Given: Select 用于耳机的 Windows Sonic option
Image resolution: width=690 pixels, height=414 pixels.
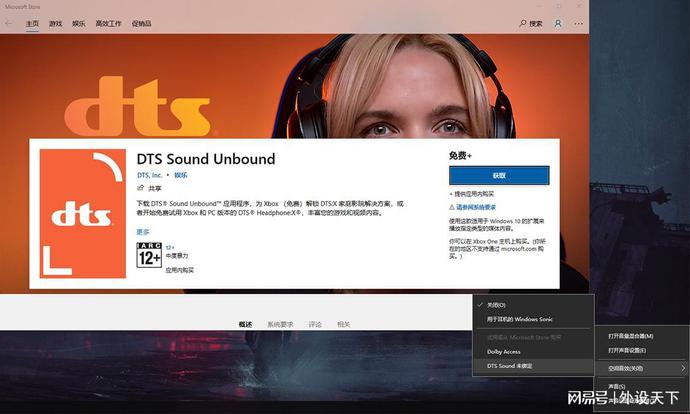Looking at the screenshot, I should [519, 319].
